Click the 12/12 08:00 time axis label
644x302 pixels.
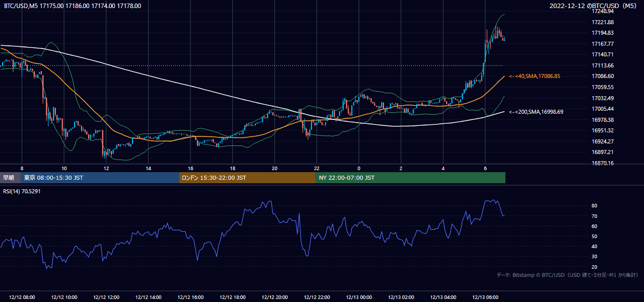pos(22,297)
